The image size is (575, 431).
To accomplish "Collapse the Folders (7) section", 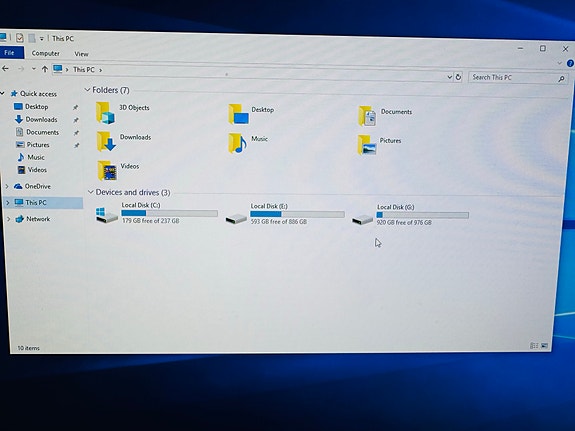I will coord(87,90).
